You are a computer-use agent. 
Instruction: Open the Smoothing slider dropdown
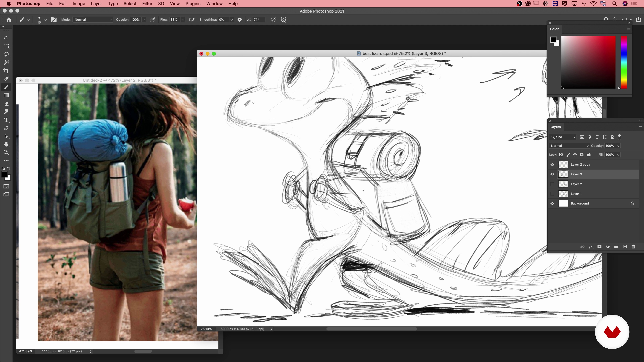[x=231, y=19]
